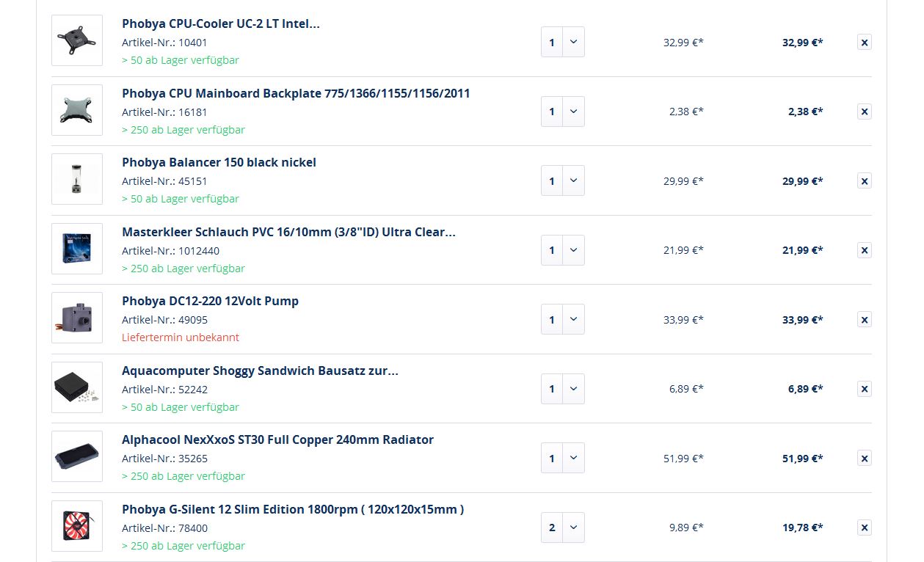Remove Phobya DC12-220 12Volt Pump
Image resolution: width=924 pixels, height=562 pixels.
(865, 320)
